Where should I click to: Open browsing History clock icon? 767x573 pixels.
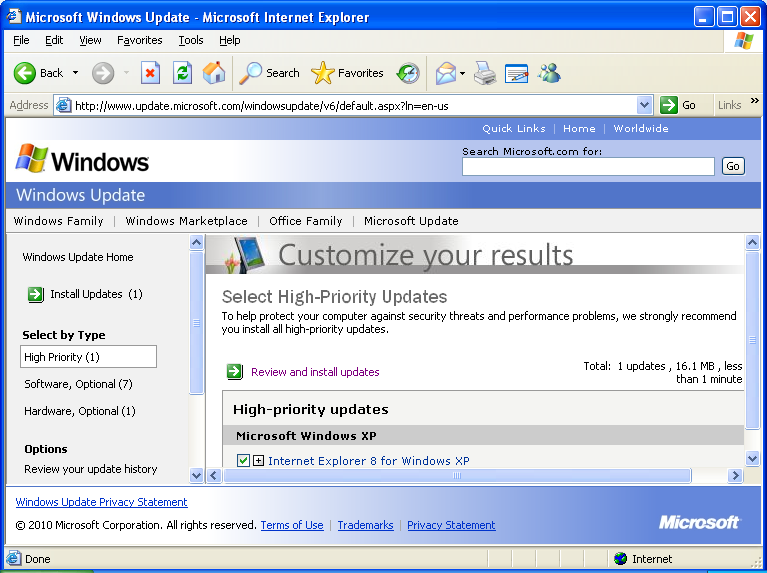[x=408, y=73]
